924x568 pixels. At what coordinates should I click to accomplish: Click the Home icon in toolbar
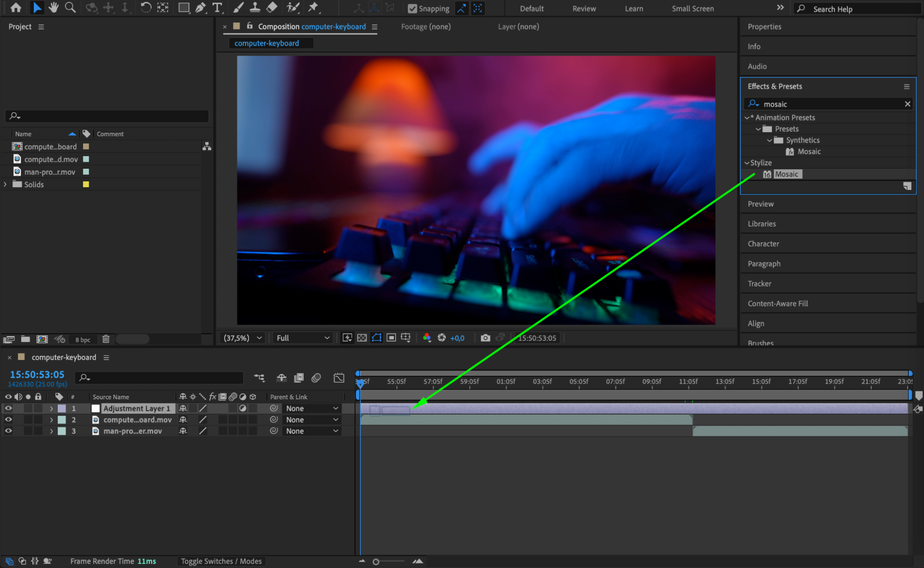(16, 7)
